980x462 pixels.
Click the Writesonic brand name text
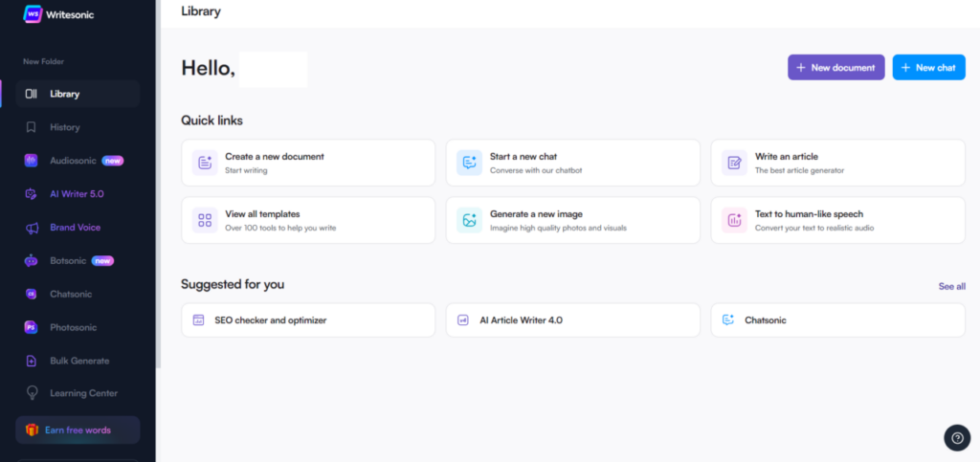pyautogui.click(x=70, y=14)
